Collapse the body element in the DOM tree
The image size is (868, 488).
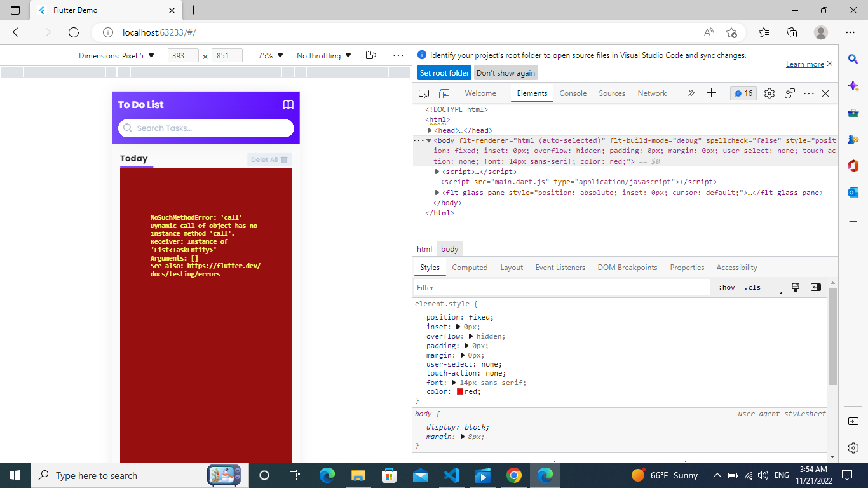[x=429, y=140]
